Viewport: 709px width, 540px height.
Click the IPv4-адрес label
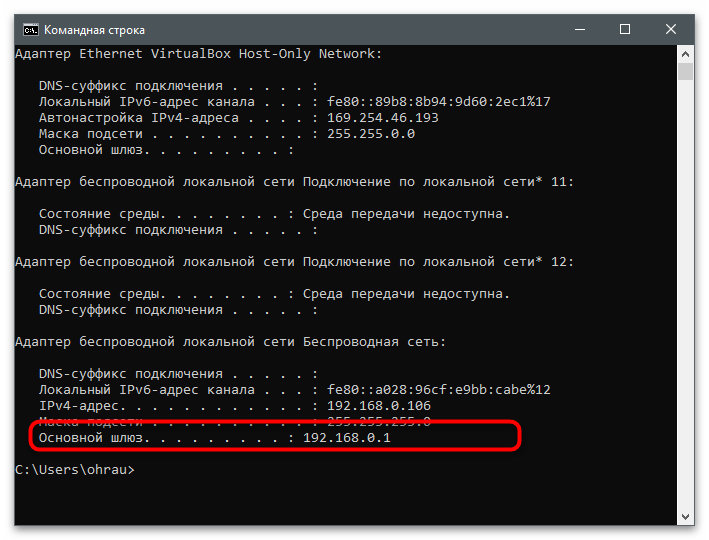[81, 406]
